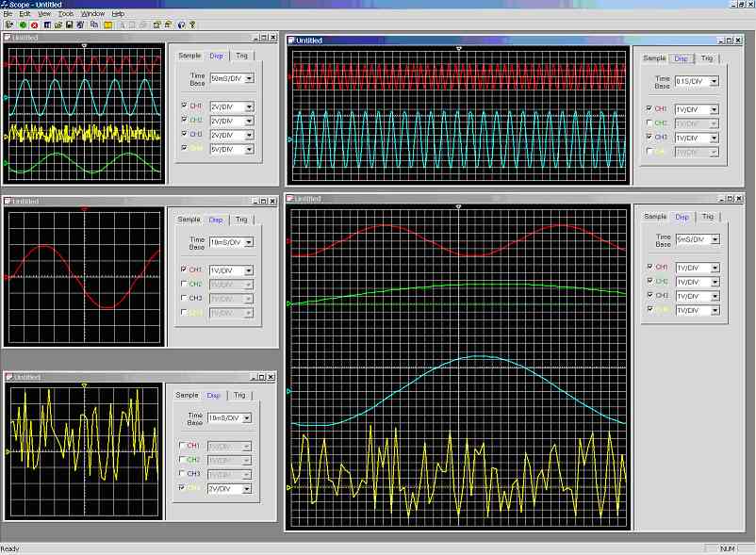
Task: Click the floppy disk Save icon
Action: [70, 24]
